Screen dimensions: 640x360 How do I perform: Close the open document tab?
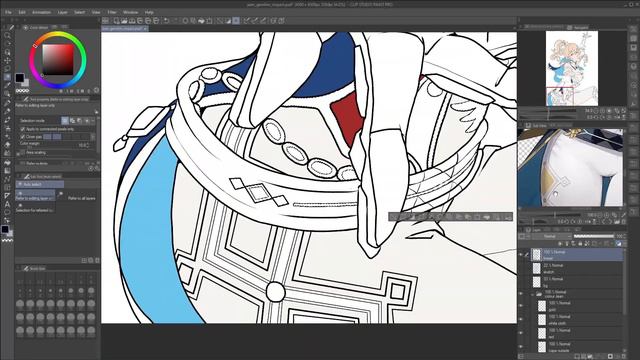(x=145, y=29)
